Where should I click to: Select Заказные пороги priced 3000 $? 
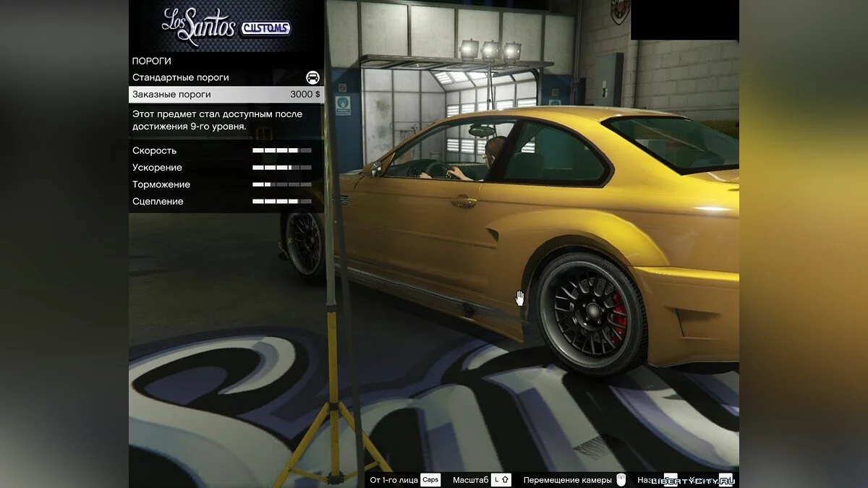(x=181, y=94)
